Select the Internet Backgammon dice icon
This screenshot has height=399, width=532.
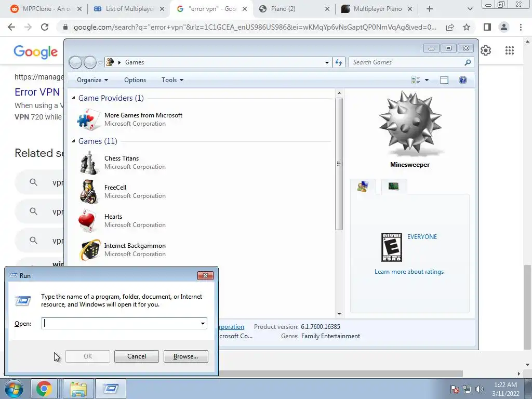(89, 250)
